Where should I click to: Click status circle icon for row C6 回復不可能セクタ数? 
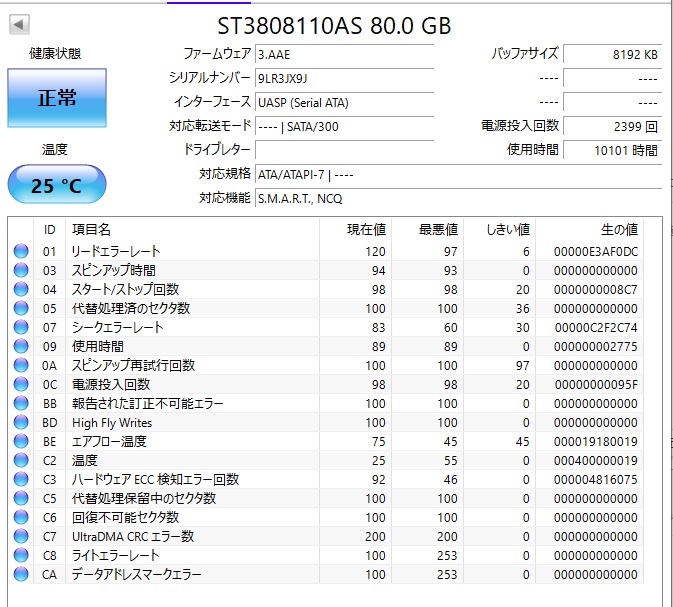pos(21,517)
